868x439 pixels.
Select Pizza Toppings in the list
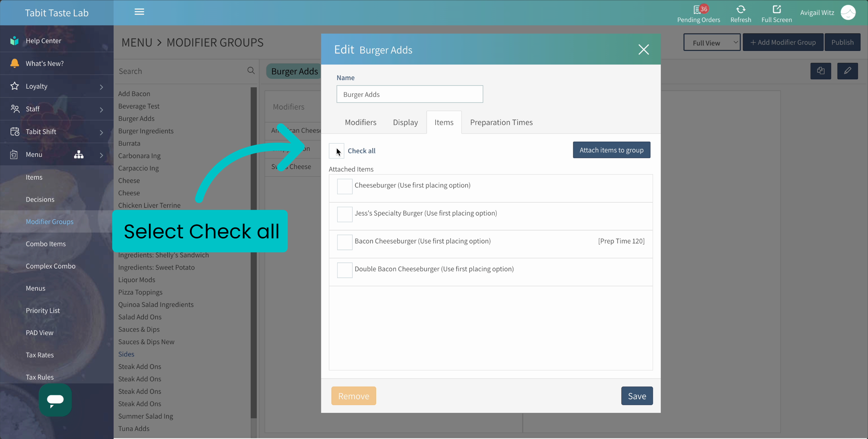point(140,292)
